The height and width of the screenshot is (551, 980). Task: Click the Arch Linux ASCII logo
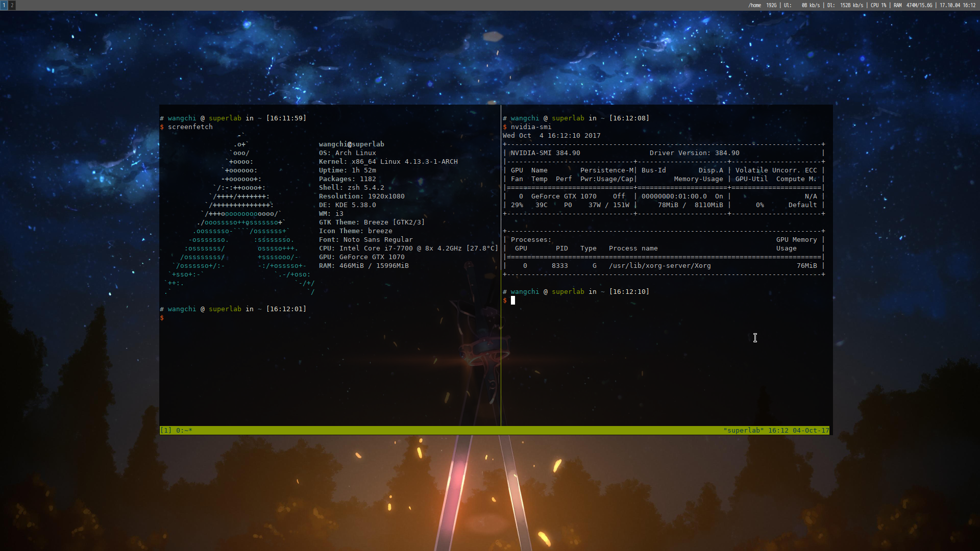[239, 214]
